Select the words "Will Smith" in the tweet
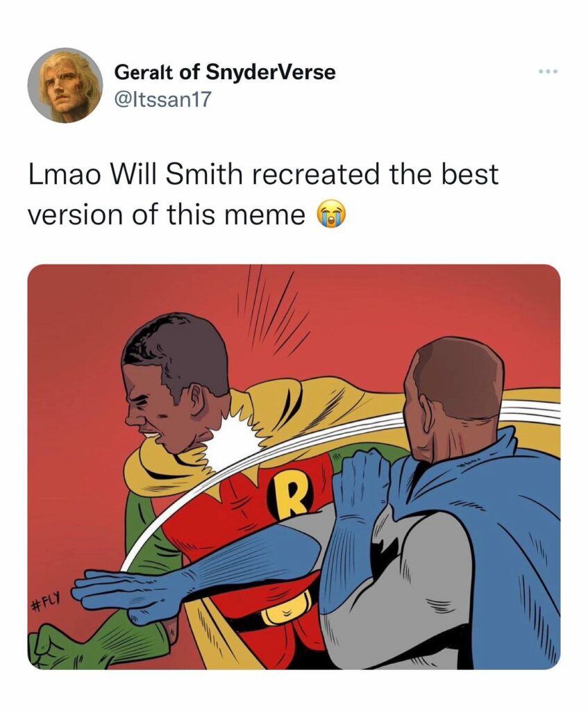 click(x=178, y=175)
